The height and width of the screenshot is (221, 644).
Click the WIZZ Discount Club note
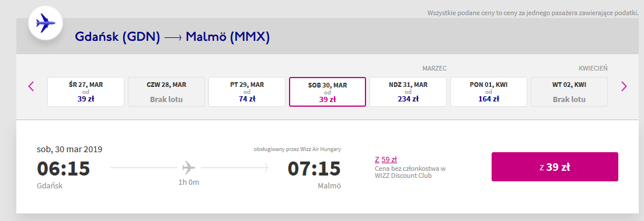[410, 172]
